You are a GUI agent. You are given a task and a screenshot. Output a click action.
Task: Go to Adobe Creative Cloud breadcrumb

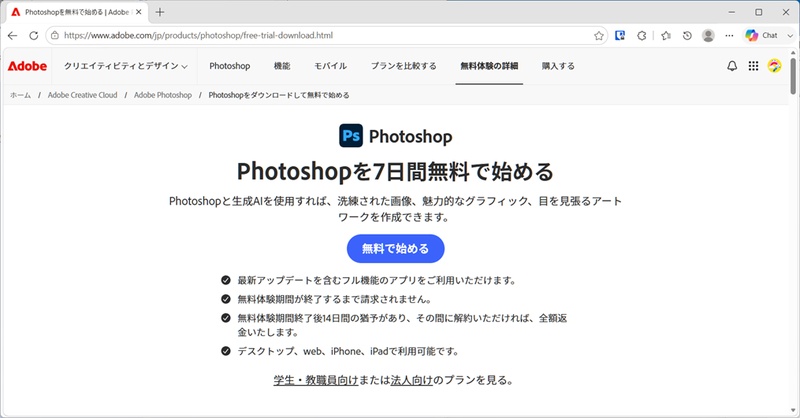(x=82, y=95)
